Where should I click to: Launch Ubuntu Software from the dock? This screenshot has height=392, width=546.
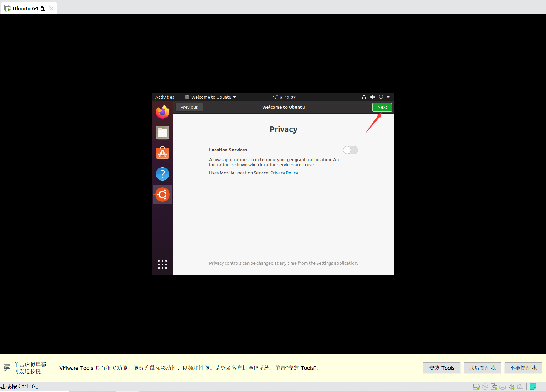(162, 153)
